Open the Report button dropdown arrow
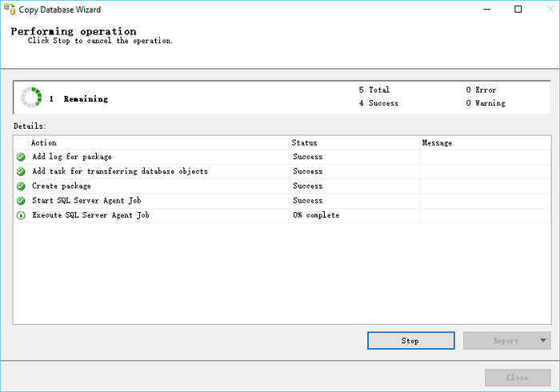560x392 pixels. click(542, 341)
